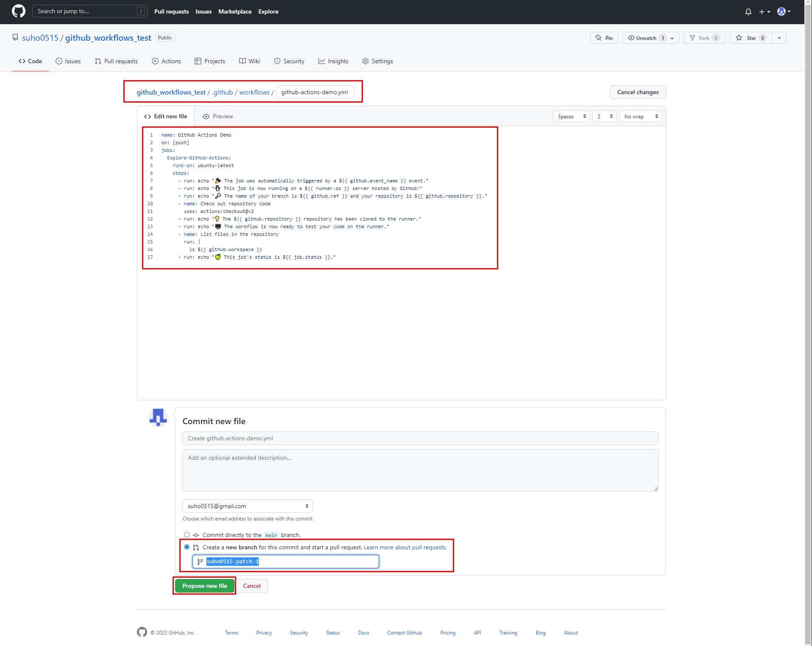Open the About footer link

click(571, 632)
